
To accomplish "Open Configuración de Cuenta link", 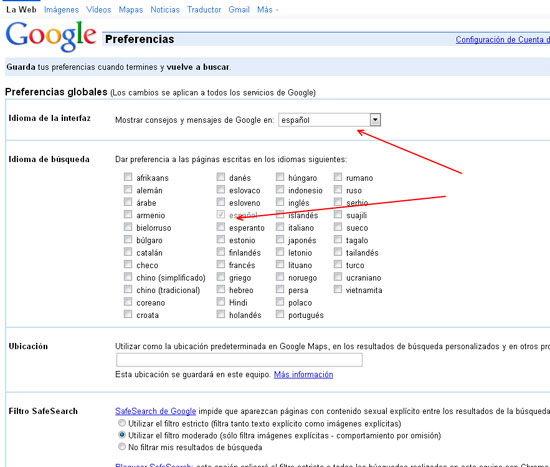I will click(x=503, y=40).
